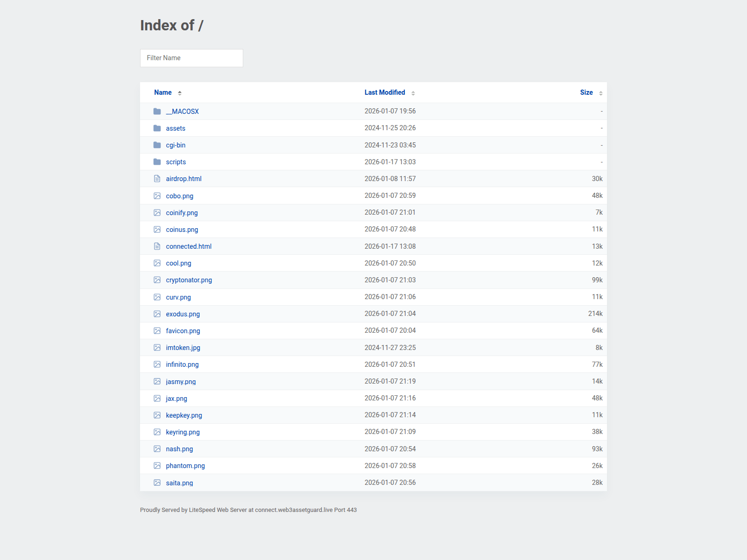Open the keyring.png file link

[183, 432]
